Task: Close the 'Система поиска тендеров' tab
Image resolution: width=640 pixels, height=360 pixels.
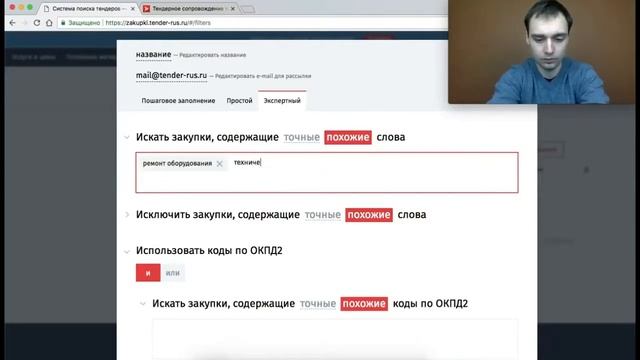Action: [133, 9]
